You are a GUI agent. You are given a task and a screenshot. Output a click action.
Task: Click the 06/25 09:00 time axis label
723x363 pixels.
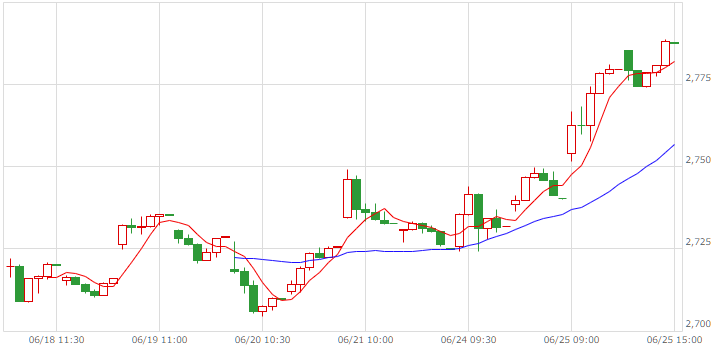tap(572, 340)
